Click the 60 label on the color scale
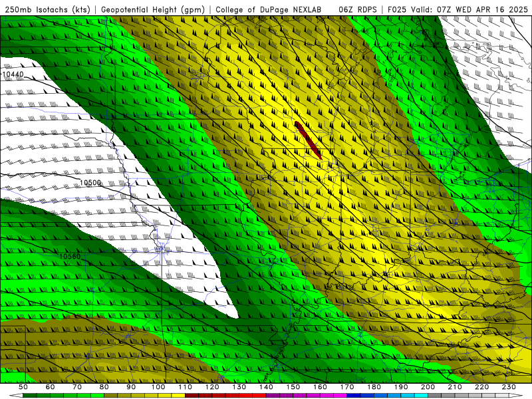Screen dimensions: 532x399 pos(50,387)
